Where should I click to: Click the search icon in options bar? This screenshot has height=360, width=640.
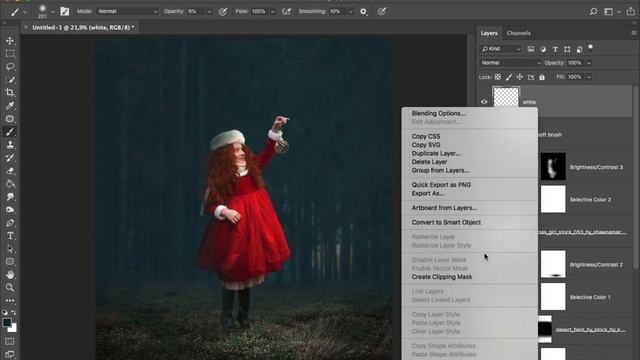coord(593,12)
